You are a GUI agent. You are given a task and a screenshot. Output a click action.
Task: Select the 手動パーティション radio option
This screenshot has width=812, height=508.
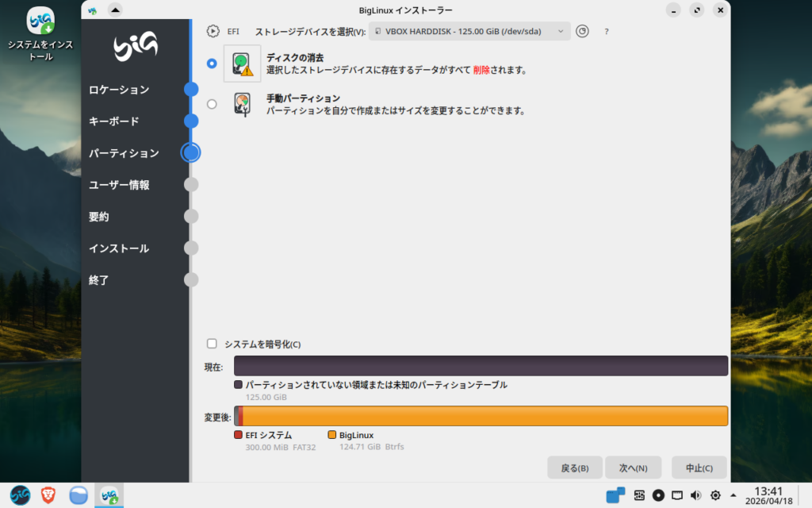[212, 104]
